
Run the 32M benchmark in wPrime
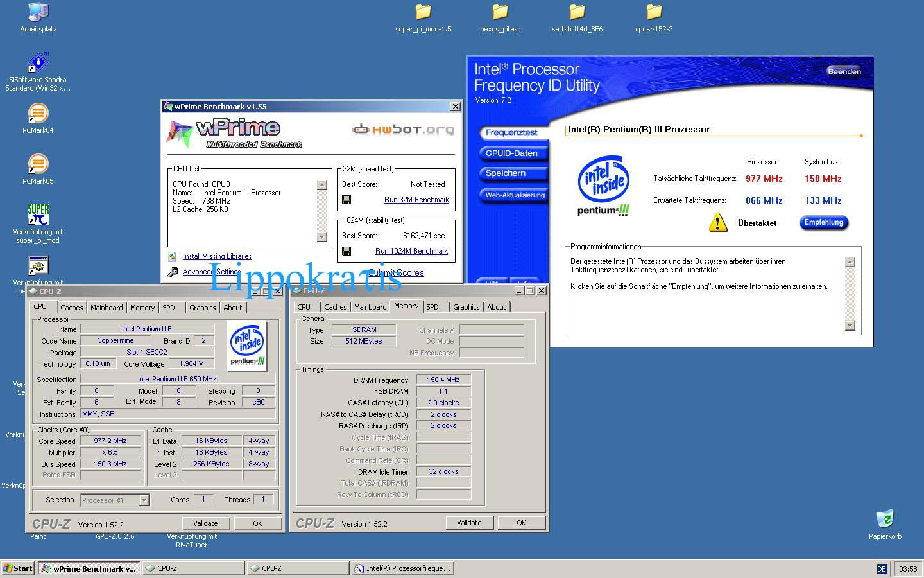[x=416, y=200]
